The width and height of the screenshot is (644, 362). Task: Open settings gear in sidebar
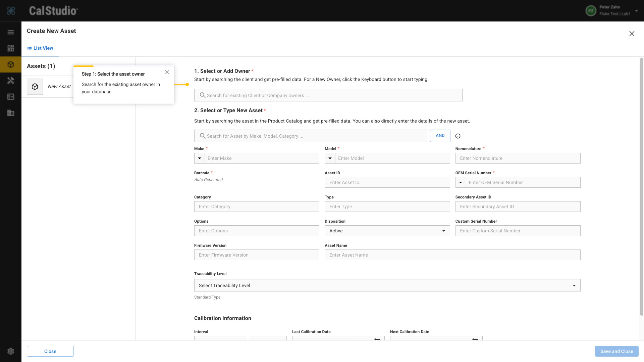click(11, 351)
